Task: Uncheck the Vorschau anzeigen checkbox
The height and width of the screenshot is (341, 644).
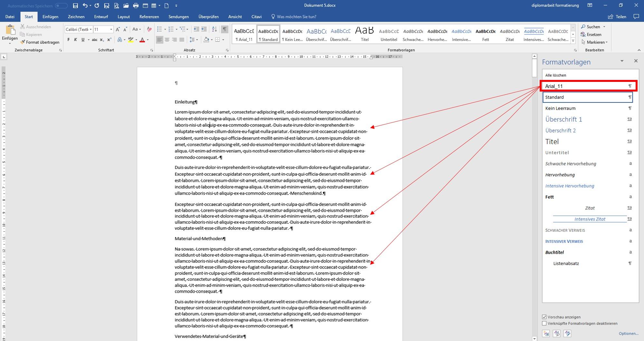Action: (544, 317)
